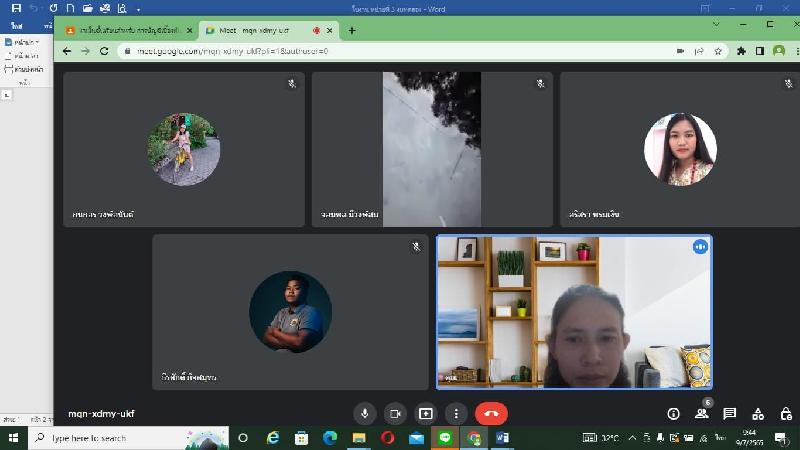Select the video tile of the speaking participant
Image resolution: width=800 pixels, height=450 pixels.
pos(574,311)
